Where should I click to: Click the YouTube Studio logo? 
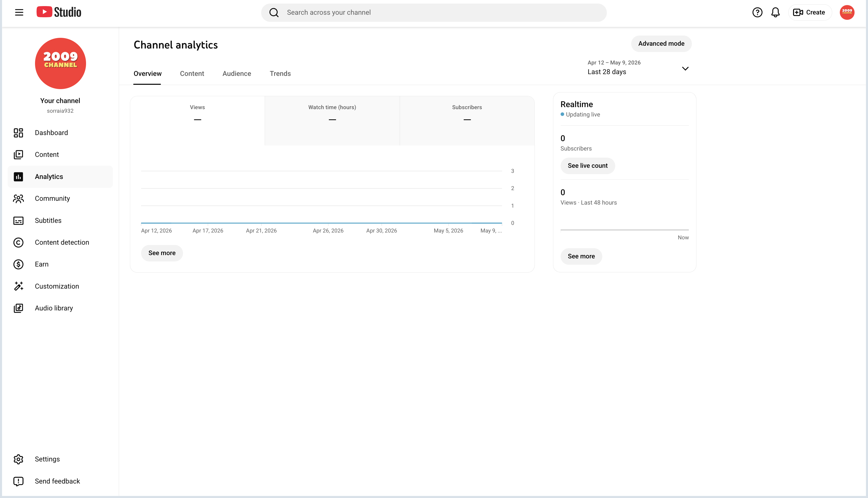click(59, 12)
